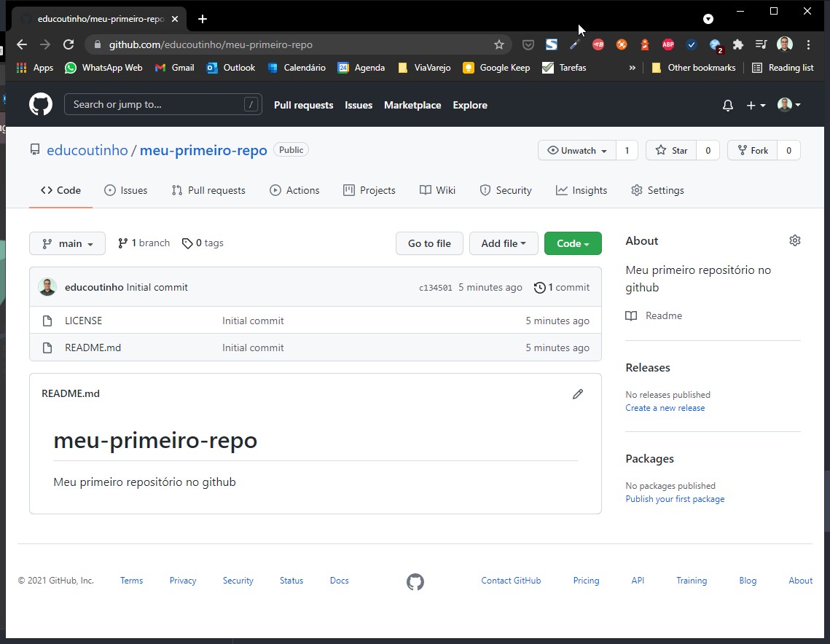830x644 pixels.
Task: Edit README with the pencil icon
Action: (578, 393)
